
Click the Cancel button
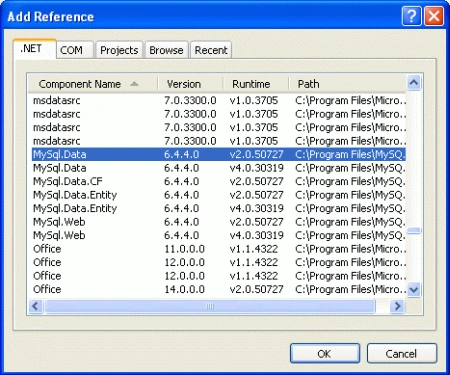click(x=401, y=353)
